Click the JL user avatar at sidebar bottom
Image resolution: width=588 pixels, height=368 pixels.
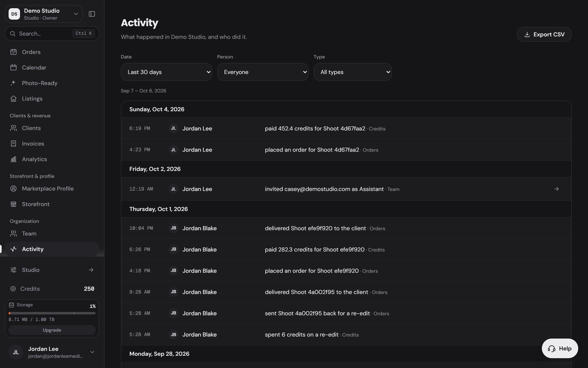16,352
